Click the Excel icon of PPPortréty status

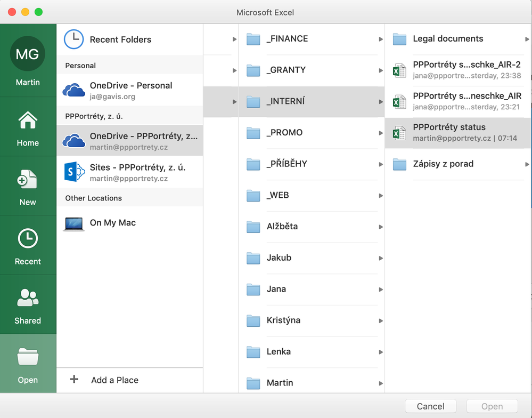click(399, 133)
